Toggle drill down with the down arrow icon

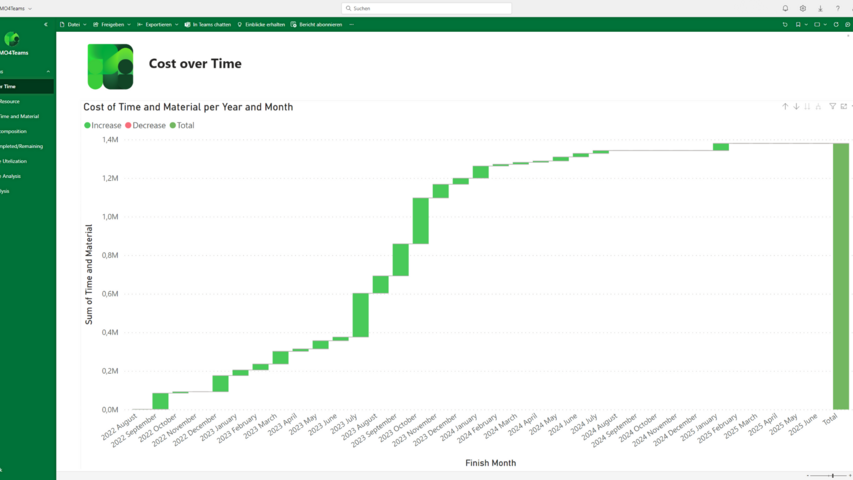pos(796,106)
